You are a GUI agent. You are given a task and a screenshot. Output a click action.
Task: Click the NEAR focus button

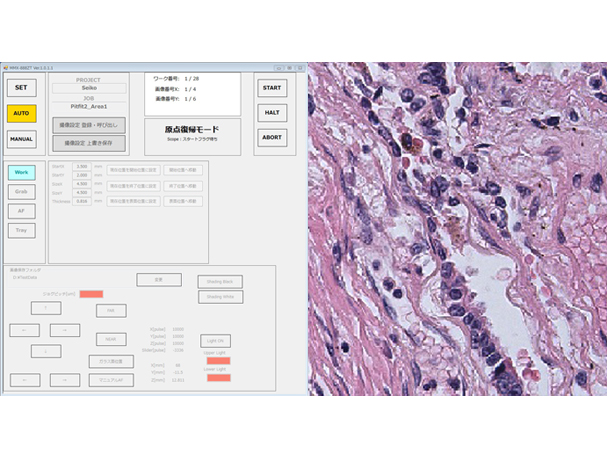tap(111, 339)
